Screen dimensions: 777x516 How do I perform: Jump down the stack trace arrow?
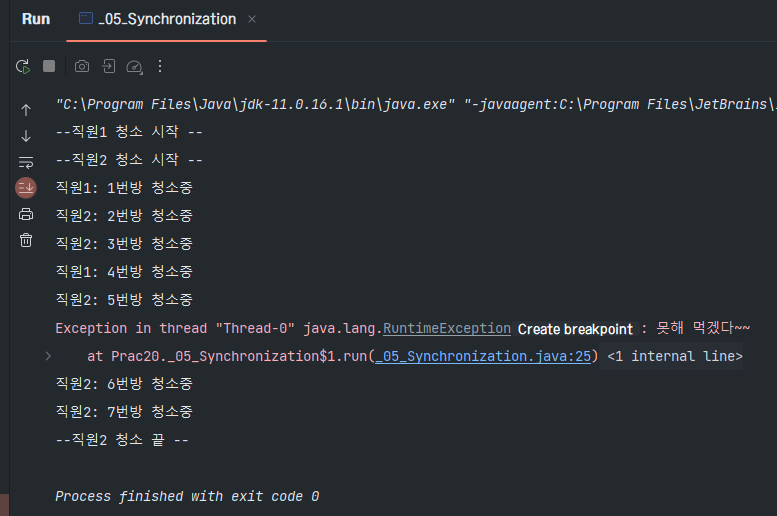click(26, 136)
